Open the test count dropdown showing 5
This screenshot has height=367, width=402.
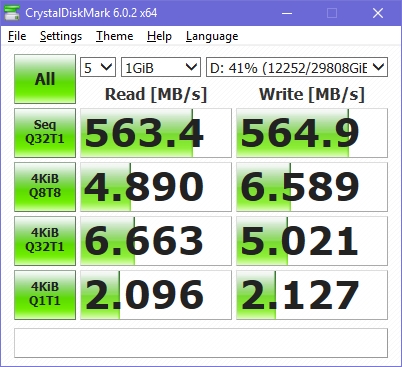pos(98,67)
